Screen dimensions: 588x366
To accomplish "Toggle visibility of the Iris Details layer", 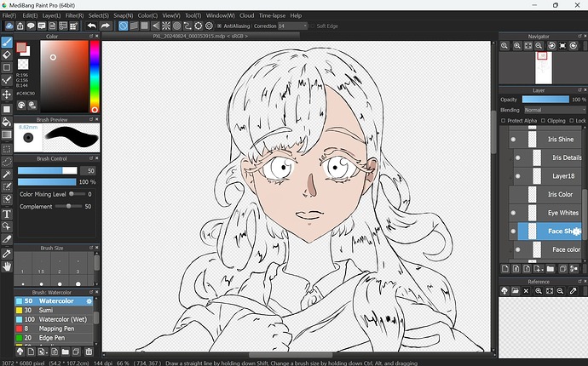I will tap(518, 157).
